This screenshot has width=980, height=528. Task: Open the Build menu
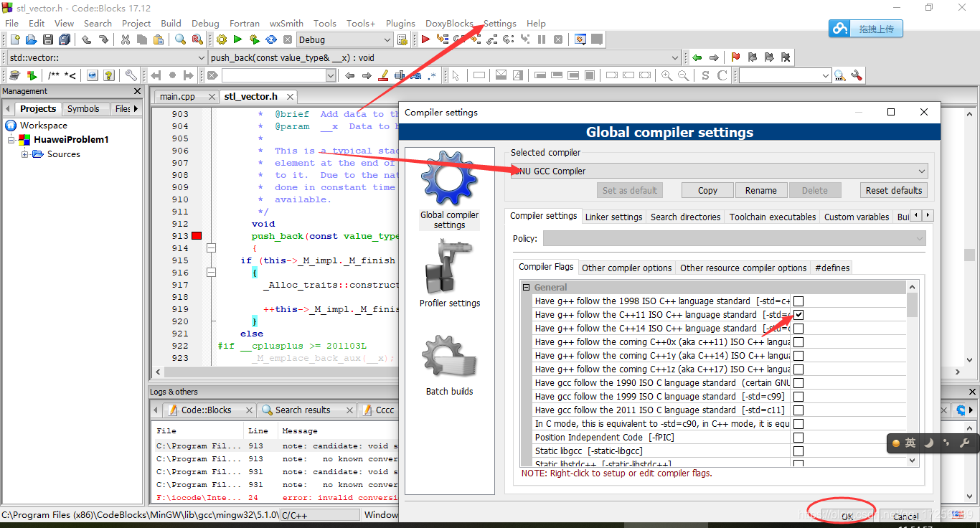(171, 23)
